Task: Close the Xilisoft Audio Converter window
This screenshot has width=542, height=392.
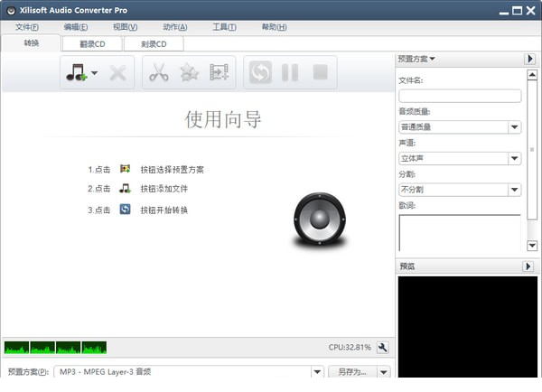Action: pos(531,11)
